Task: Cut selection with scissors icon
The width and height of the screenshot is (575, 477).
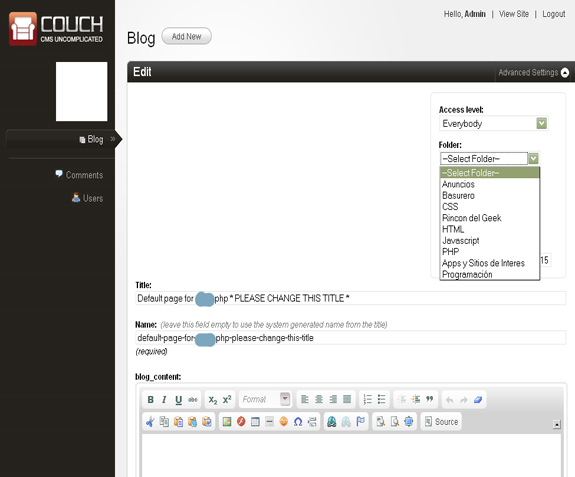Action: pyautogui.click(x=150, y=422)
